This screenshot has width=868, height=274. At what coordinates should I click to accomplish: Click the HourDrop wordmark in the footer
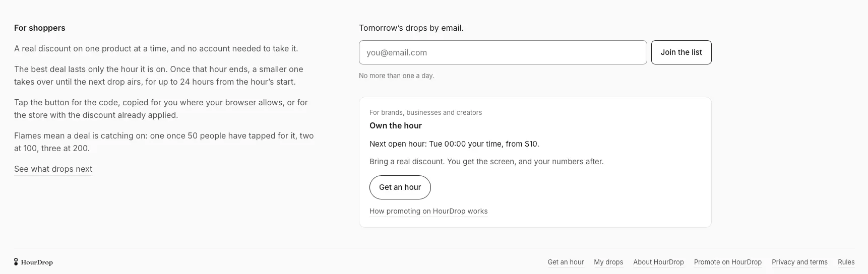[37, 262]
